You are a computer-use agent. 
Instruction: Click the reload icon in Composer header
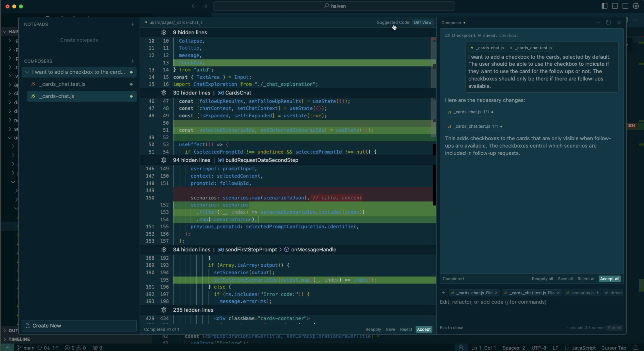point(608,23)
